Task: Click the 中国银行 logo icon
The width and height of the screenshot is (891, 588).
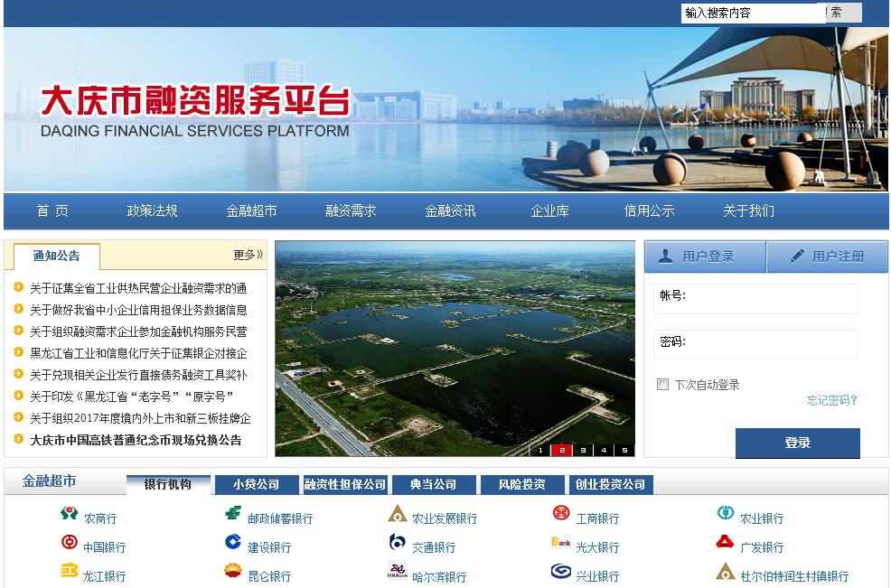Action: click(70, 542)
